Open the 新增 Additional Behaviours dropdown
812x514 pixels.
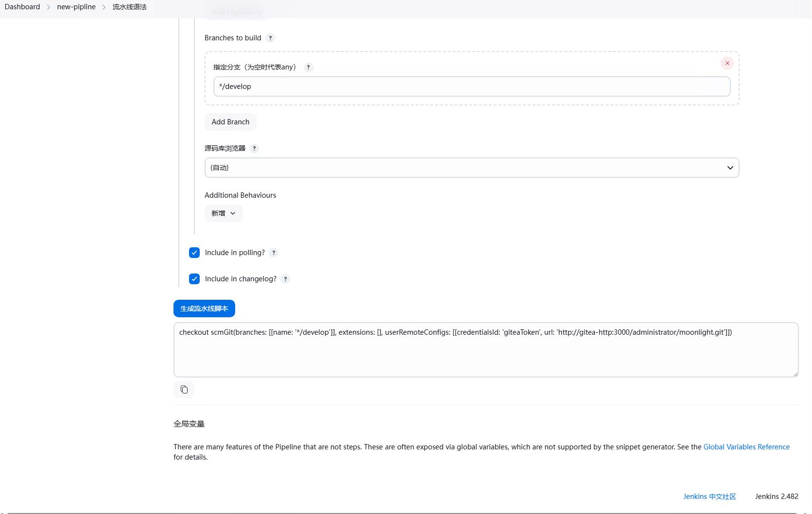point(224,213)
